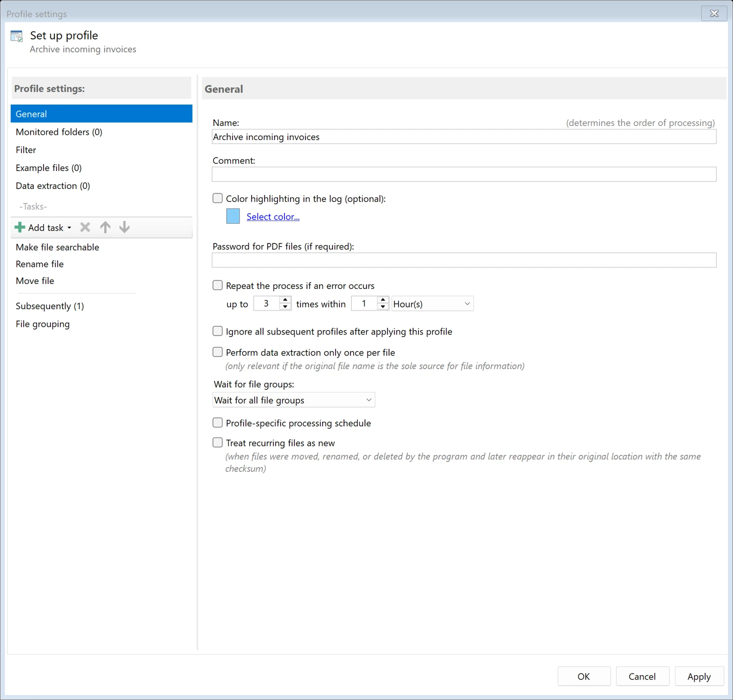Click the Password for PDF files field
The width and height of the screenshot is (733, 700).
[x=464, y=260]
